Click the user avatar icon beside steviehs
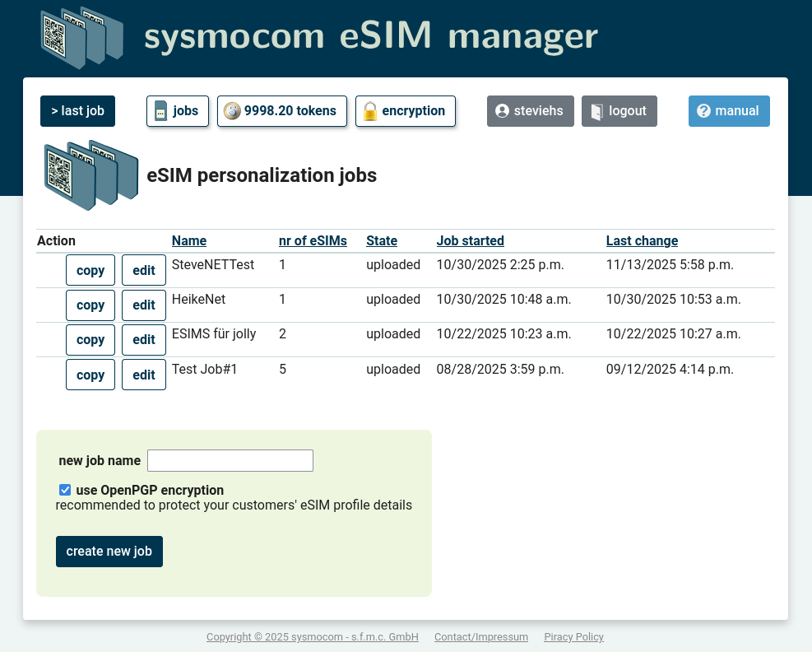The height and width of the screenshot is (652, 812). tap(503, 110)
